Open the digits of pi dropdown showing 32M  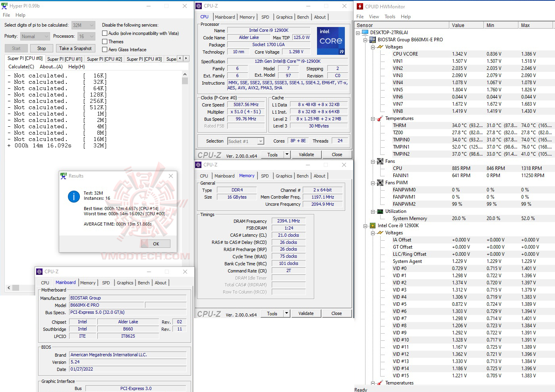(83, 25)
